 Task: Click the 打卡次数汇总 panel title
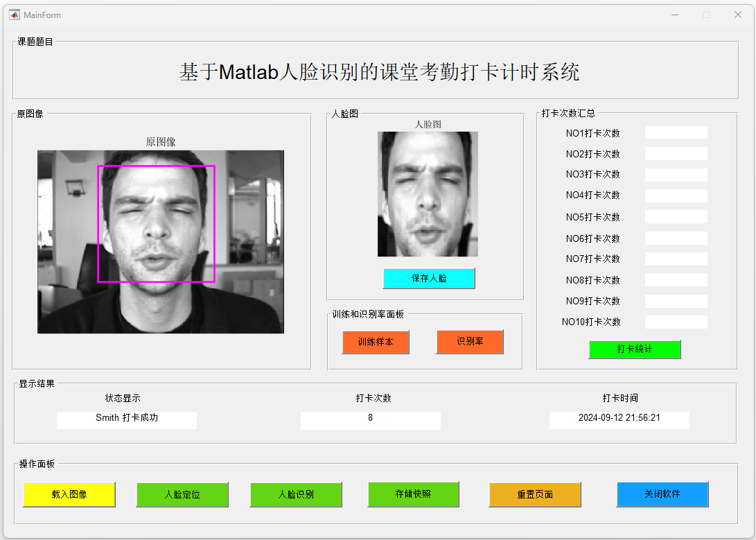(568, 113)
